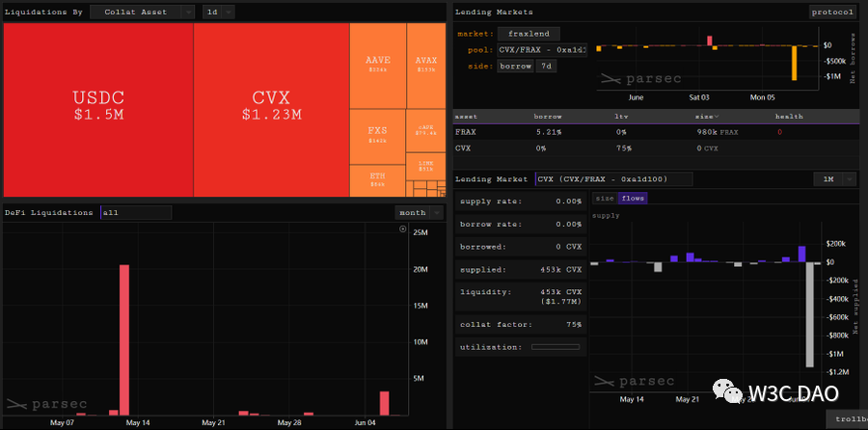Click the circular target icon on liquidations chart
This screenshot has height=430, width=868.
403,228
